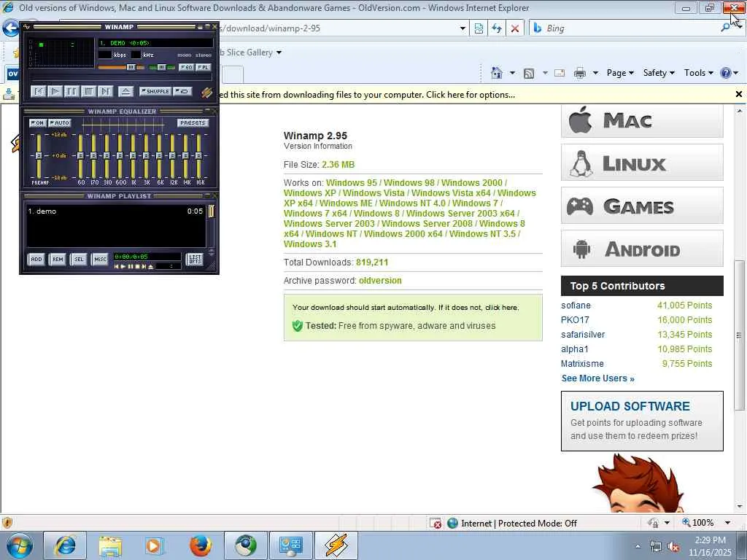
Task: Open Windows Start menu orb
Action: click(x=19, y=545)
